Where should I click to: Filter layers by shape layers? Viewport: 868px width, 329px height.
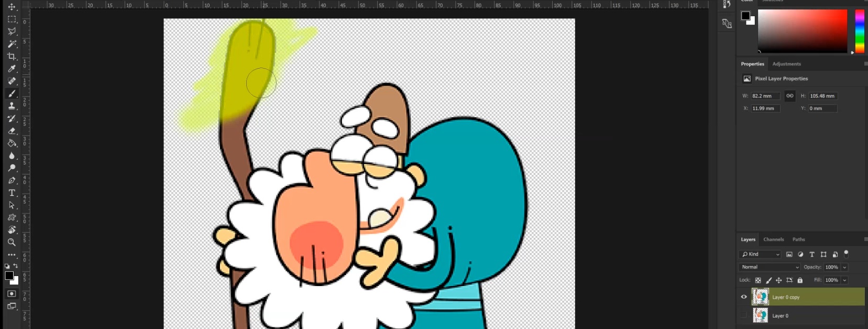823,254
